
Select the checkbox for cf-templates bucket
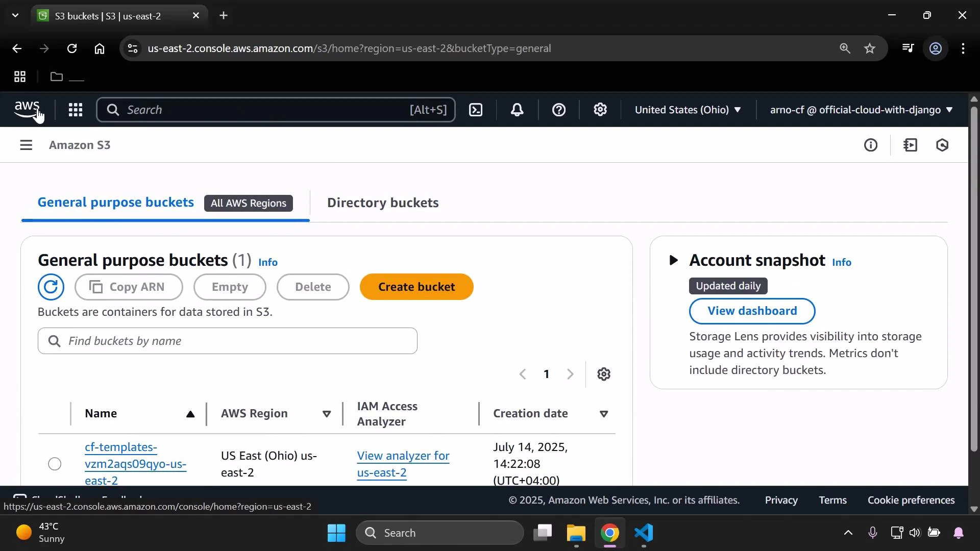coord(54,464)
